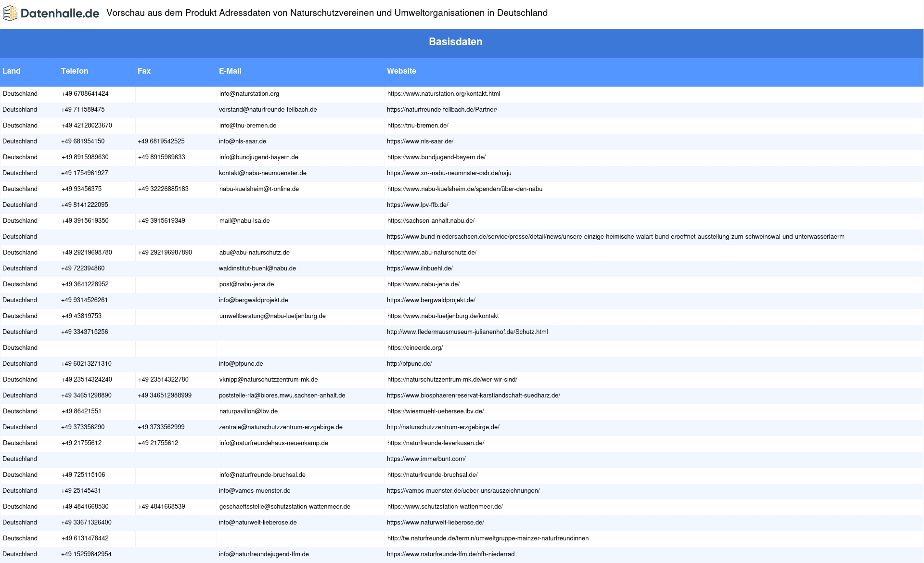Select email vknipp@naturschutzzentrum-mk.de
Image resolution: width=924 pixels, height=563 pixels.
[269, 380]
